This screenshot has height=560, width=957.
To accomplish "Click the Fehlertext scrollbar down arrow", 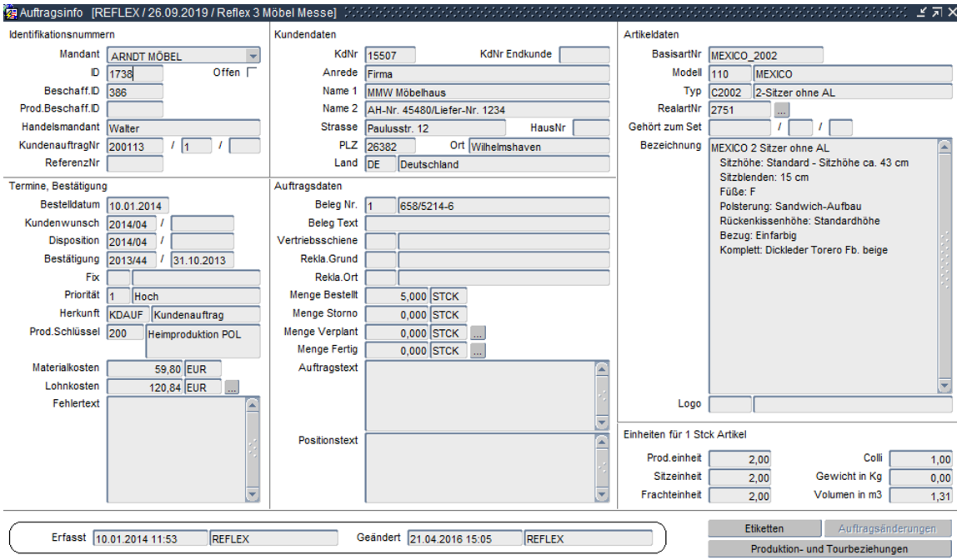I will (x=253, y=495).
